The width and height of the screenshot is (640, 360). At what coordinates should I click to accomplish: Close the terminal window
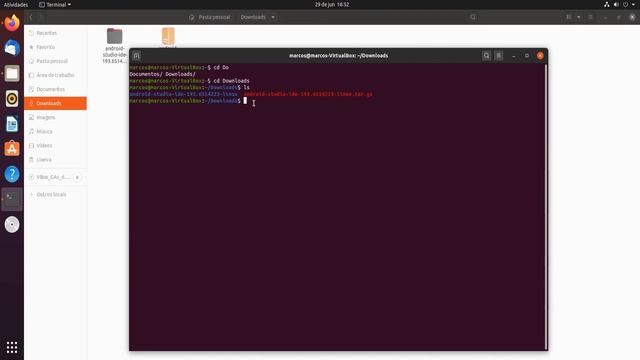540,56
